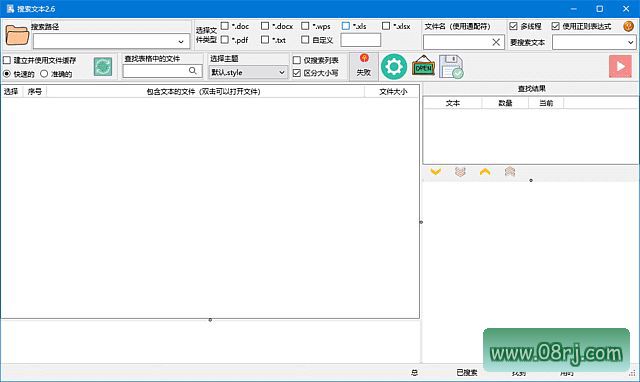640x382 pixels.
Task: Click the folder icon to browse search path
Action: tap(17, 35)
